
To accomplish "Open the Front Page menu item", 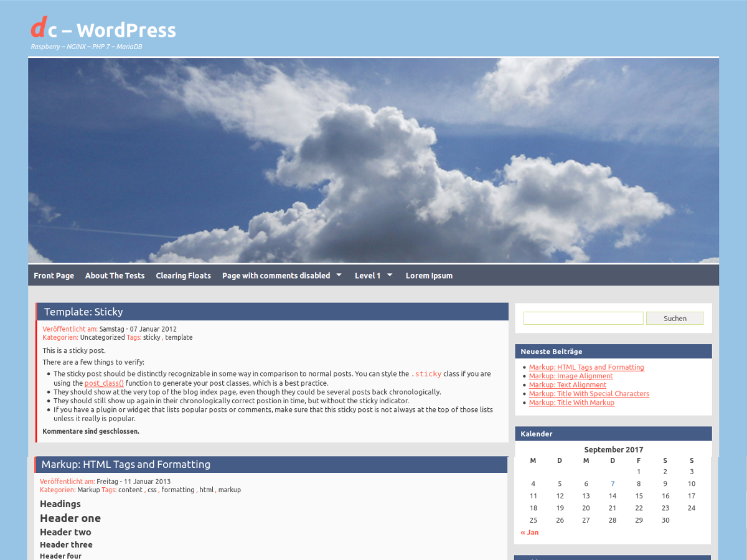I will (x=54, y=275).
